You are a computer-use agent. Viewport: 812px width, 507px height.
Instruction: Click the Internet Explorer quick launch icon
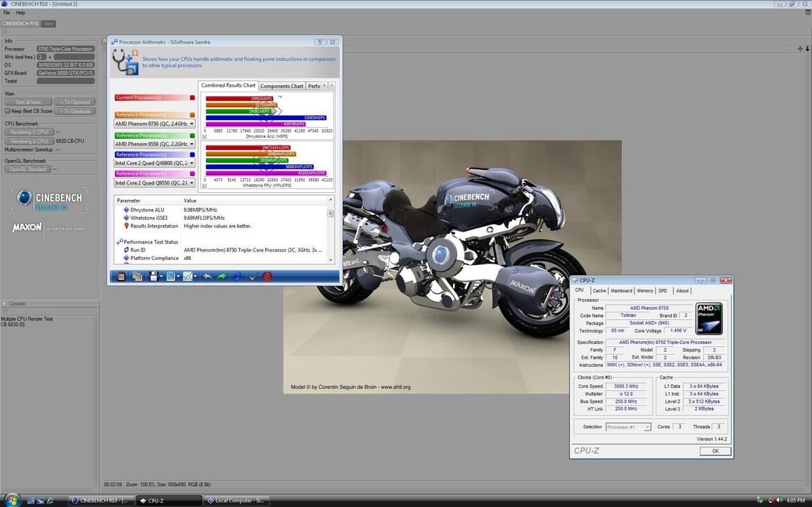(50, 501)
